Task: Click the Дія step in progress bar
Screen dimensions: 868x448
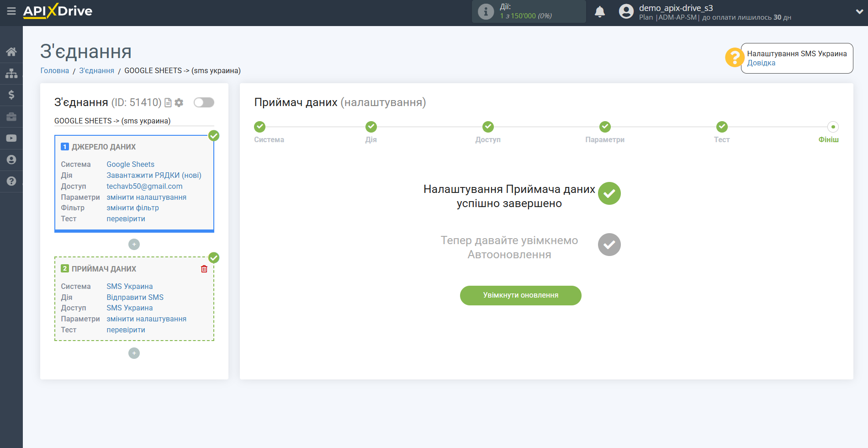Action: tap(371, 127)
